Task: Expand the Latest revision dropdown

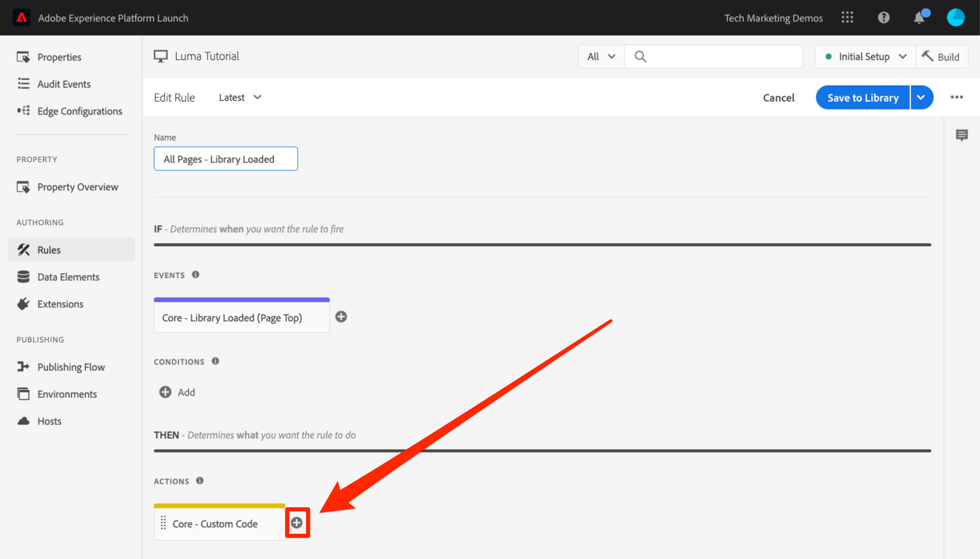Action: point(240,98)
